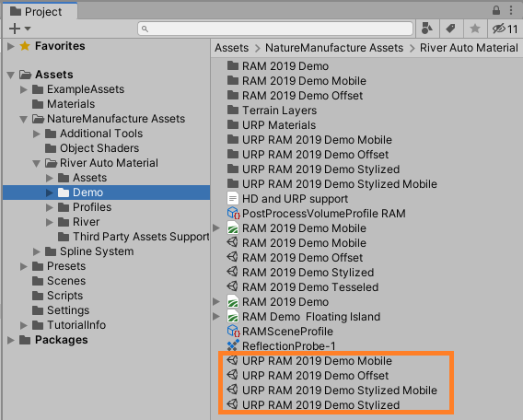Viewport: 523px width, 420px height.
Task: Click 'RAM 2019 Demo Mobile' scene file name
Action: point(304,243)
